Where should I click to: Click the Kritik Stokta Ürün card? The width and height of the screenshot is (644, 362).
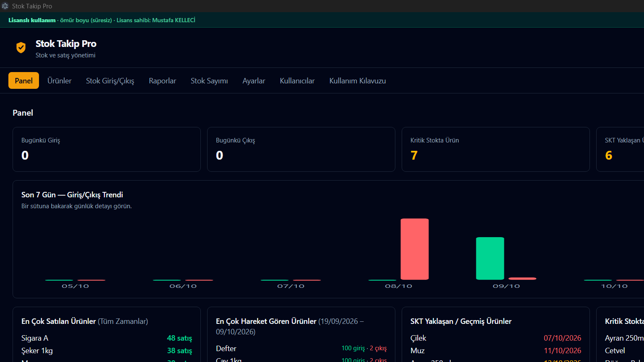click(496, 150)
